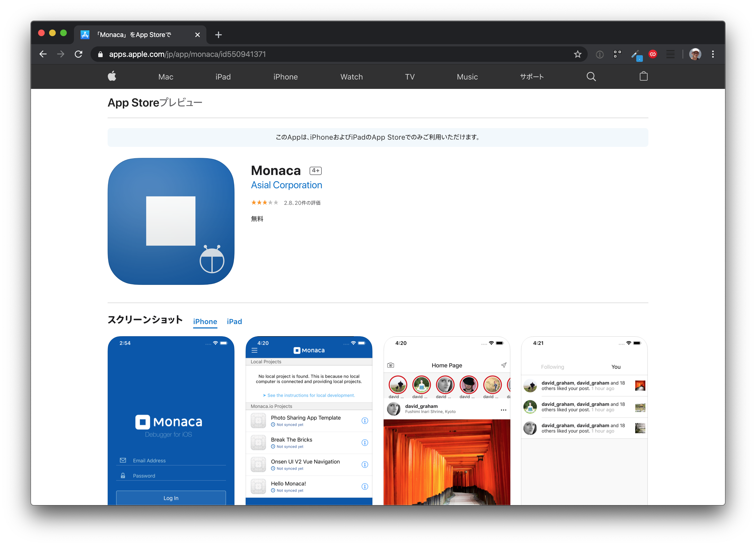This screenshot has height=546, width=756.
Task: Click the red Creative Cloud extension icon
Action: 653,54
